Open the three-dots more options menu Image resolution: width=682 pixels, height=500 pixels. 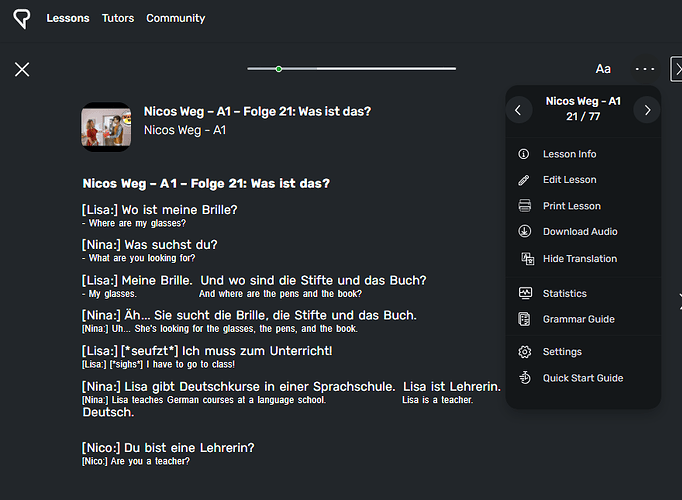(x=645, y=69)
